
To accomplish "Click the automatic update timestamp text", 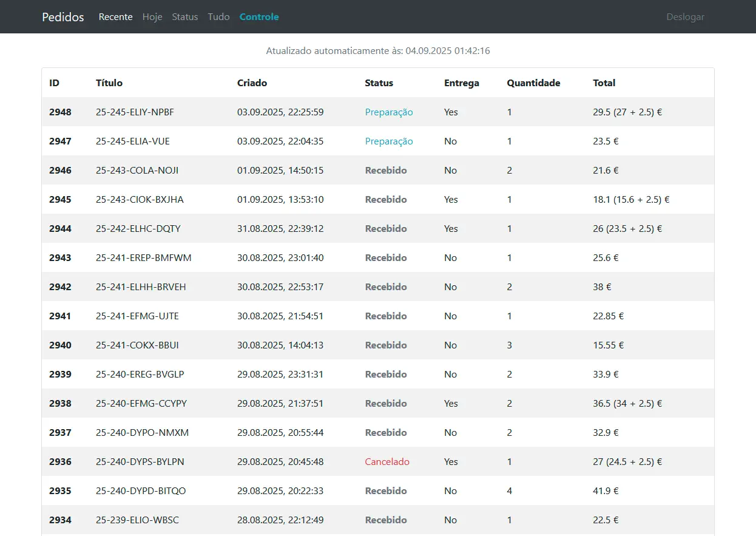I will [377, 51].
